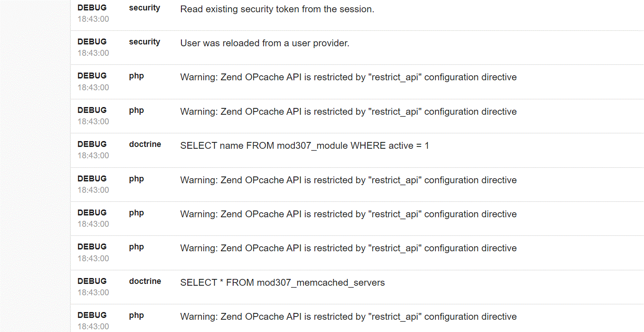Click the php channel label on the last log row
644x332 pixels.
136,315
